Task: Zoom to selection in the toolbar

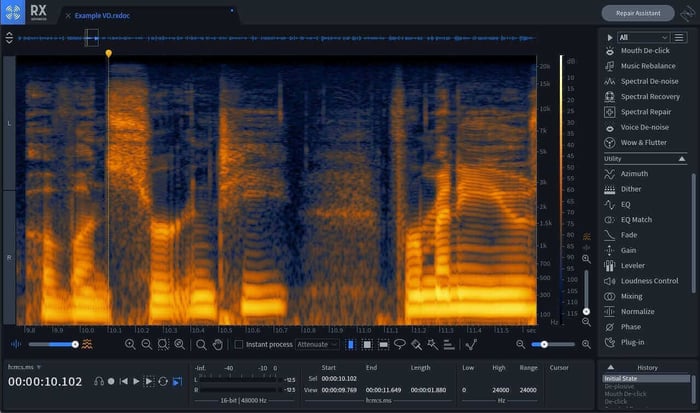Action: pyautogui.click(x=163, y=344)
